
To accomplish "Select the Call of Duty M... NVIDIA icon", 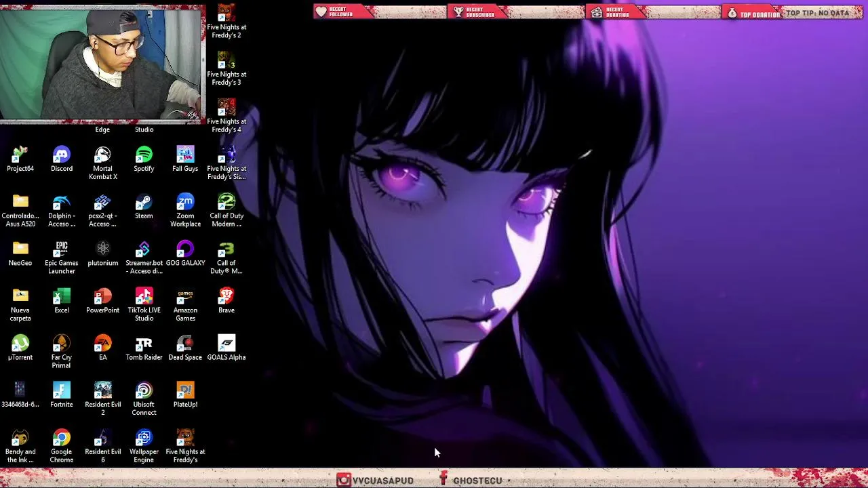I will (226, 258).
